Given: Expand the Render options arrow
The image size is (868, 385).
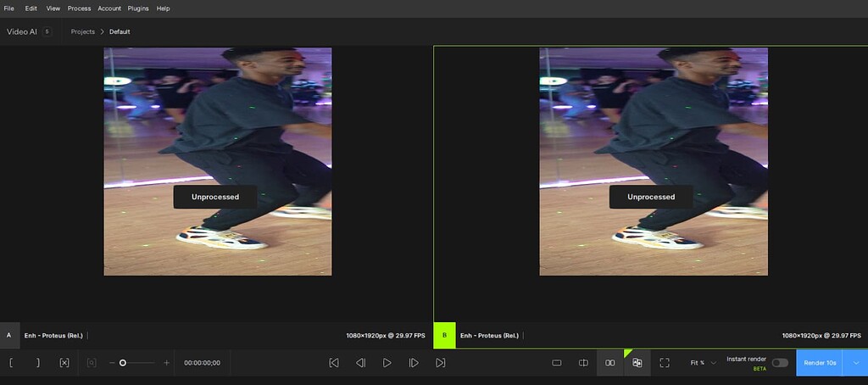Looking at the screenshot, I should pyautogui.click(x=855, y=363).
